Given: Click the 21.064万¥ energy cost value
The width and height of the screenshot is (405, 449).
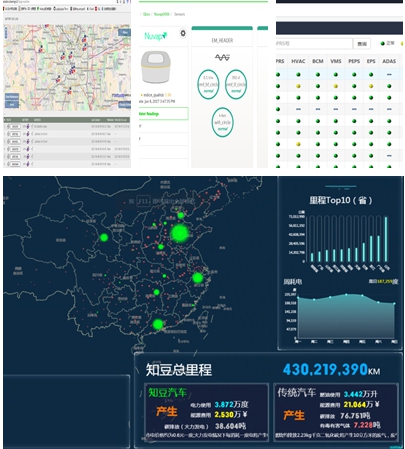Looking at the screenshot, I should pos(362,404).
